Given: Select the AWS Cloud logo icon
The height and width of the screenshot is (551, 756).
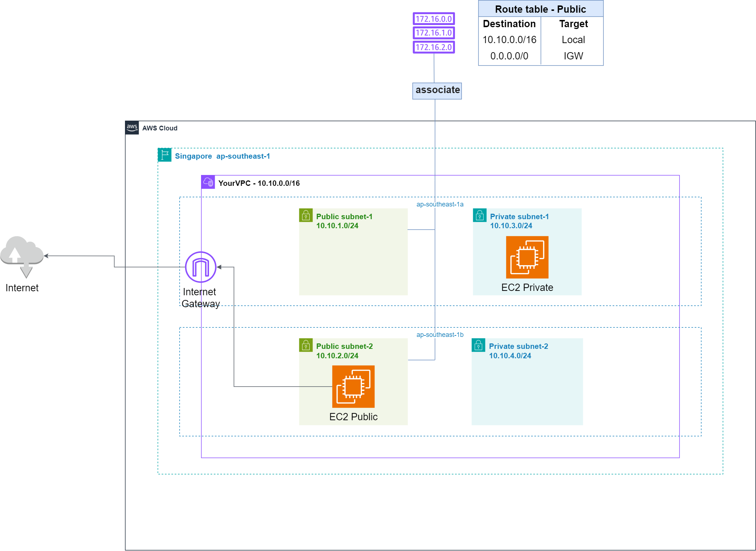Looking at the screenshot, I should (132, 128).
